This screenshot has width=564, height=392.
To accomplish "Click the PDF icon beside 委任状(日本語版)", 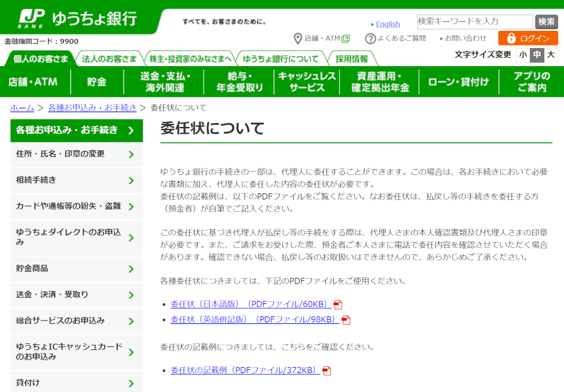I will coord(338,305).
